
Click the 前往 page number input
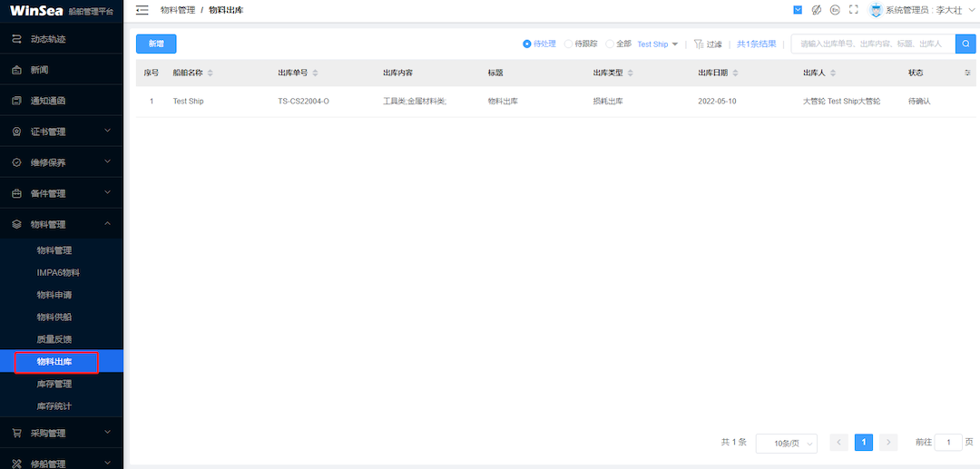pos(949,442)
